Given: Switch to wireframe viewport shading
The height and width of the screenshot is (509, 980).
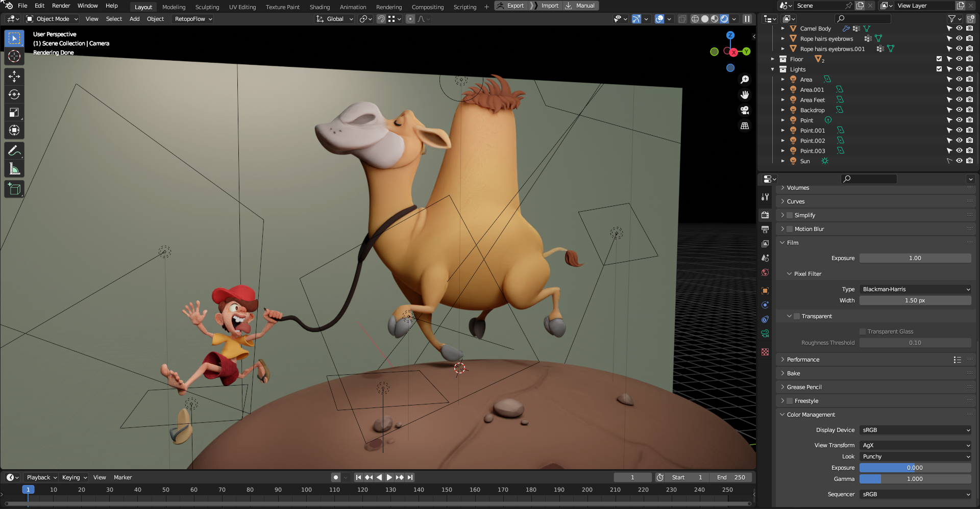Looking at the screenshot, I should pyautogui.click(x=695, y=19).
